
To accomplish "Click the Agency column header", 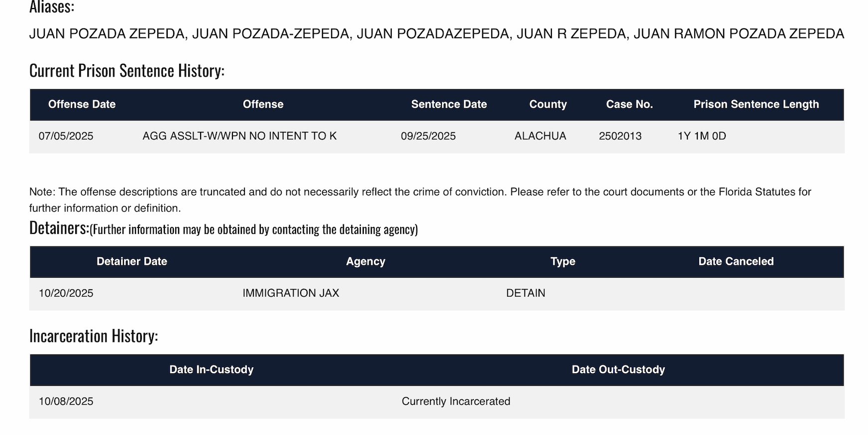I will pos(365,262).
